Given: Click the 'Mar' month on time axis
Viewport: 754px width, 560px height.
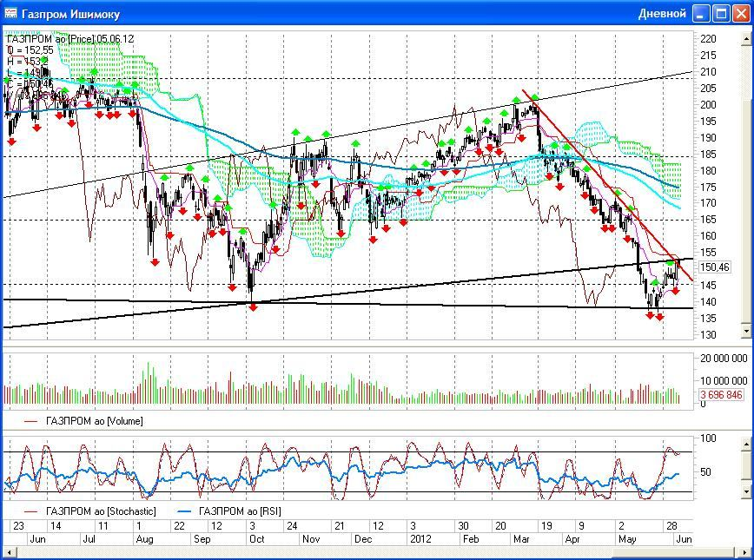Looking at the screenshot, I should click(521, 539).
